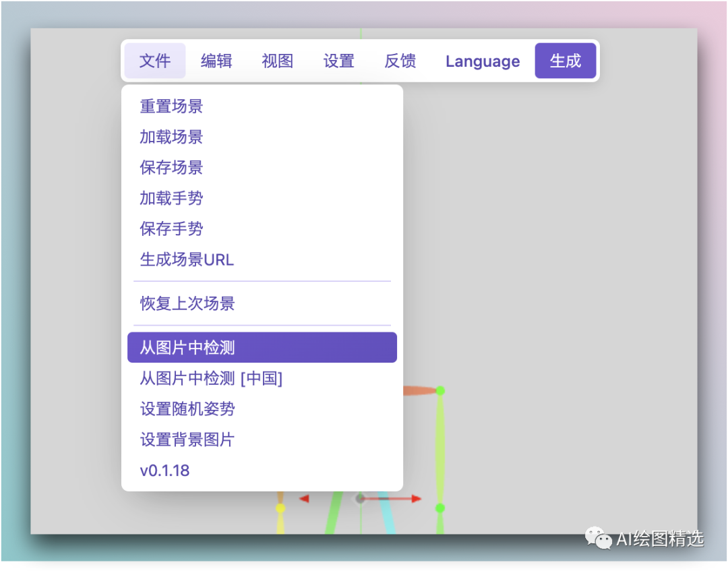Open the 编辑 menu

point(216,61)
